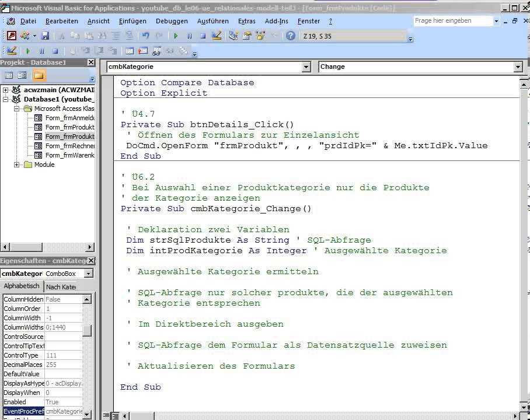Click Design Mode icon in the debug toolbar
This screenshot has height=420, width=530.
click(x=12, y=51)
